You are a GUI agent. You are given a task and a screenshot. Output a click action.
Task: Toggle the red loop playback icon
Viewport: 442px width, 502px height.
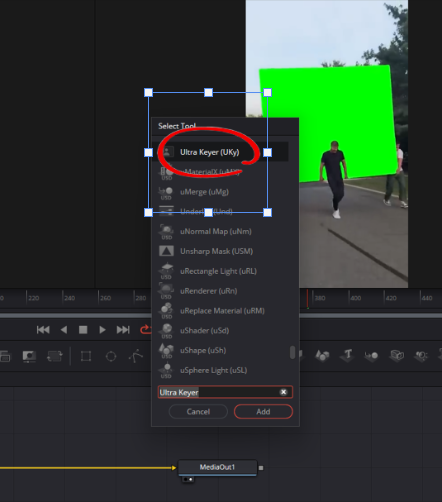tap(145, 330)
